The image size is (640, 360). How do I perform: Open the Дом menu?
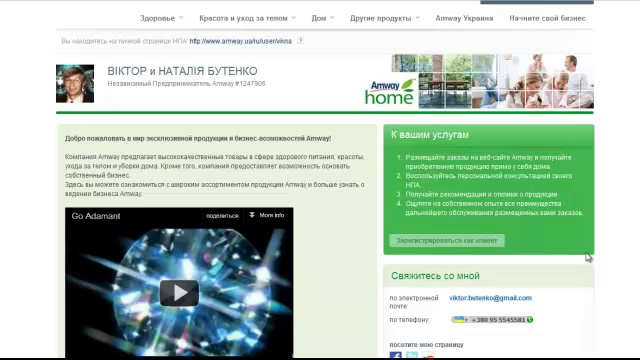(319, 18)
